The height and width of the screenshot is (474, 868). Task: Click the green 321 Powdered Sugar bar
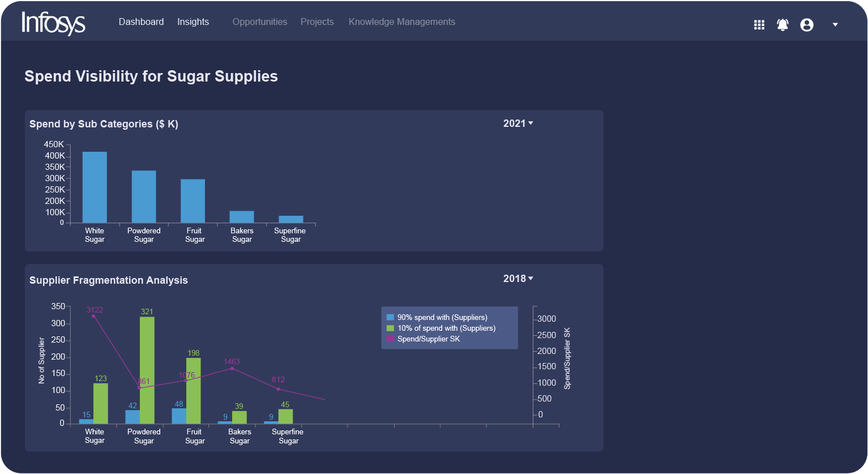[x=147, y=370]
